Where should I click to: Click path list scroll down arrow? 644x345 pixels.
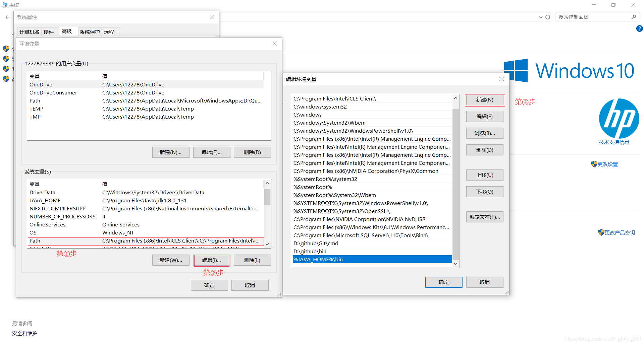coord(455,264)
